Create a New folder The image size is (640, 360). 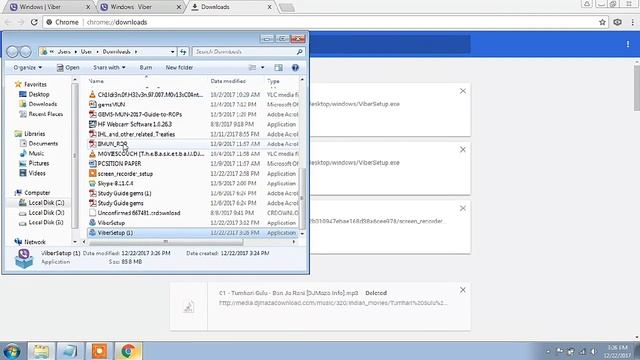pyautogui.click(x=179, y=67)
